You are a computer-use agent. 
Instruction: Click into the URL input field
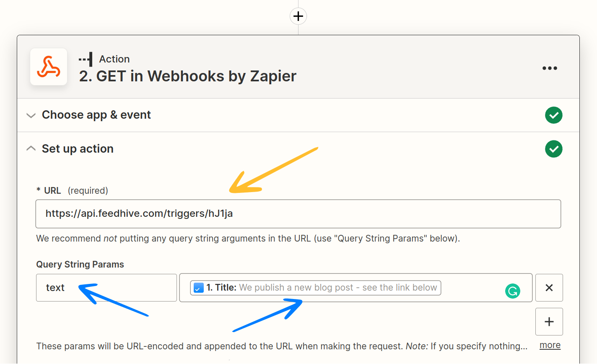click(x=298, y=214)
